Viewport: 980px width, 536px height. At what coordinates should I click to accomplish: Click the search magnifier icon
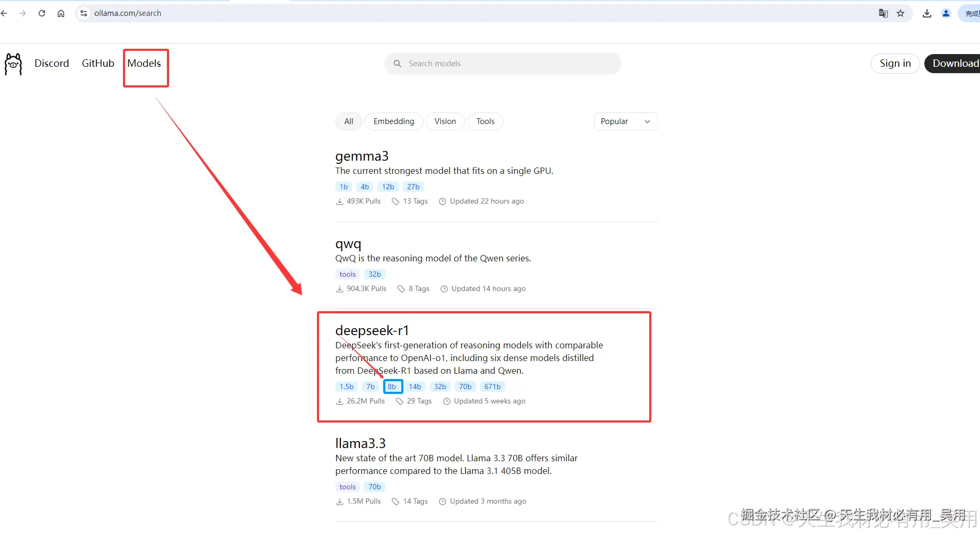(x=398, y=64)
